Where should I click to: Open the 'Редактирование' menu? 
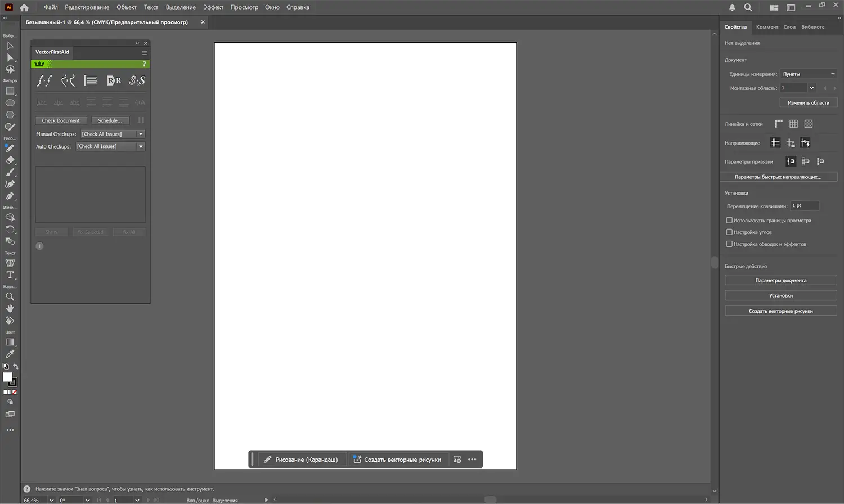pyautogui.click(x=87, y=7)
